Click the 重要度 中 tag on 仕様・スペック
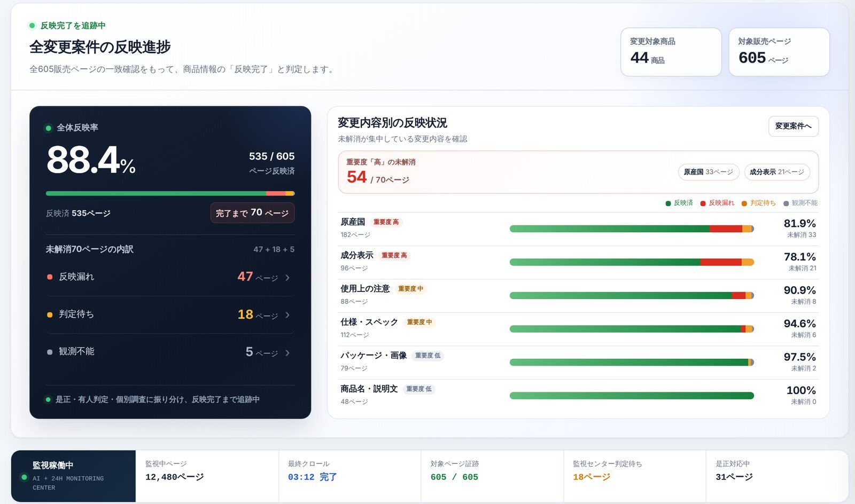Image resolution: width=855 pixels, height=504 pixels. click(x=419, y=322)
